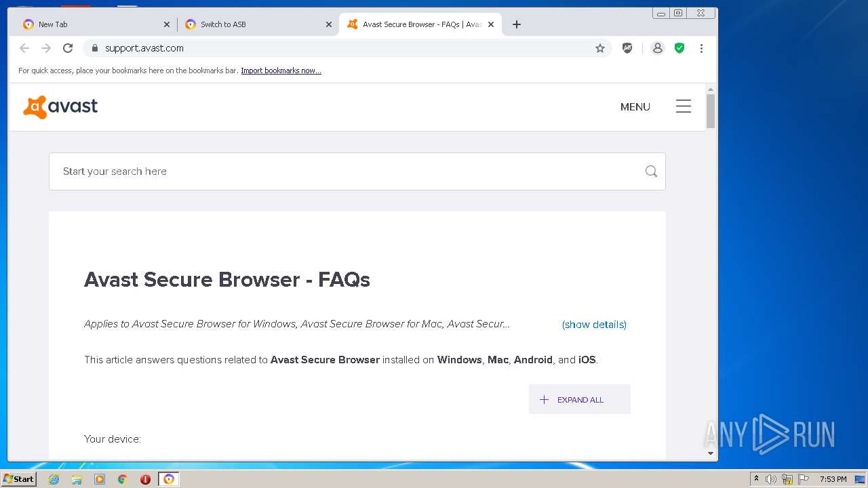
Task: Click the forward navigation arrow
Action: tap(46, 48)
